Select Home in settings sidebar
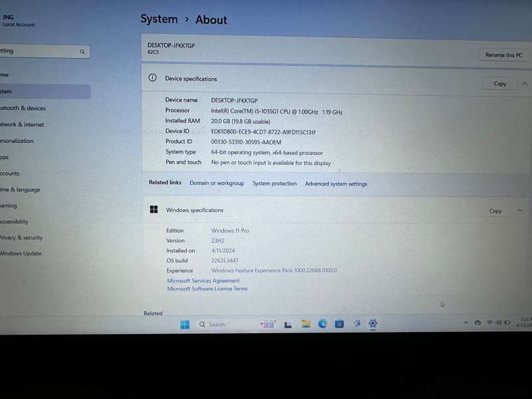Image resolution: width=532 pixels, height=399 pixels. pos(45,74)
